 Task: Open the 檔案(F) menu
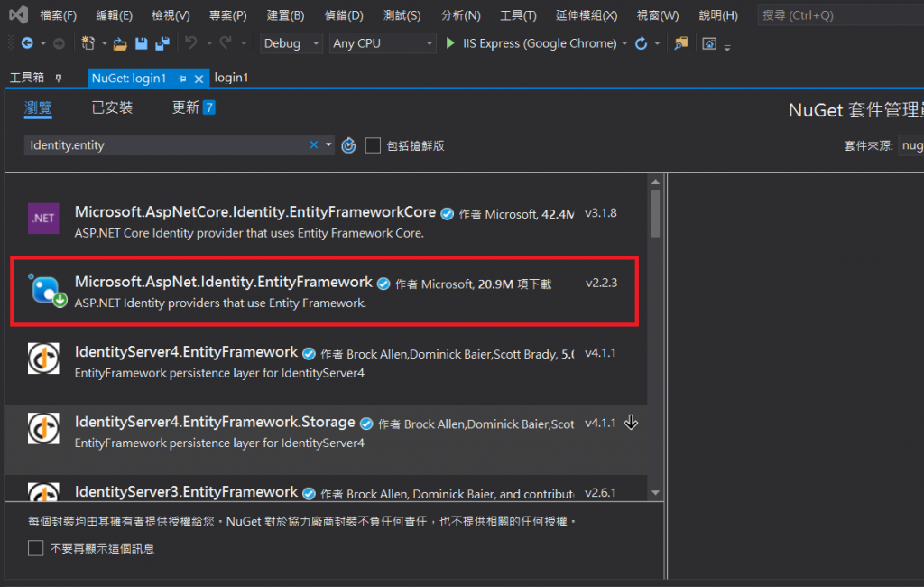[58, 15]
